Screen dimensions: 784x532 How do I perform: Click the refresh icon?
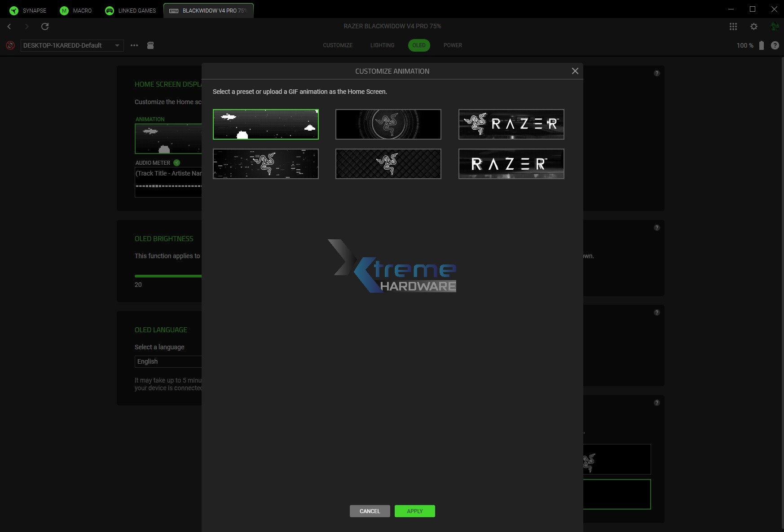(45, 26)
